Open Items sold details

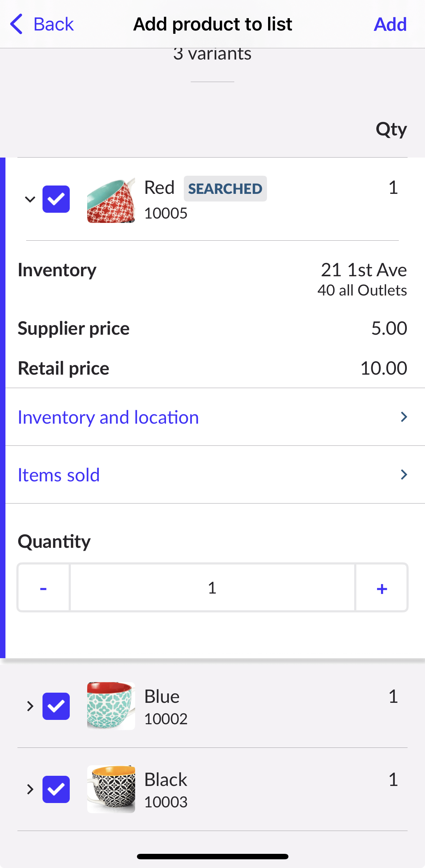pyautogui.click(x=59, y=475)
